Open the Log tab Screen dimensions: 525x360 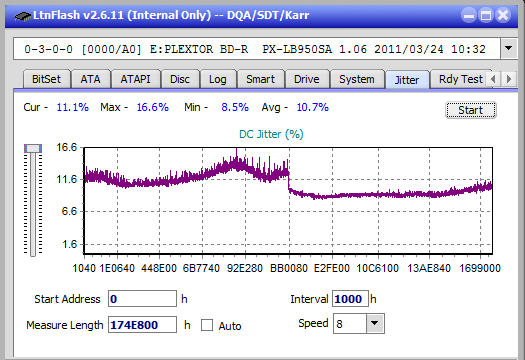[218, 79]
